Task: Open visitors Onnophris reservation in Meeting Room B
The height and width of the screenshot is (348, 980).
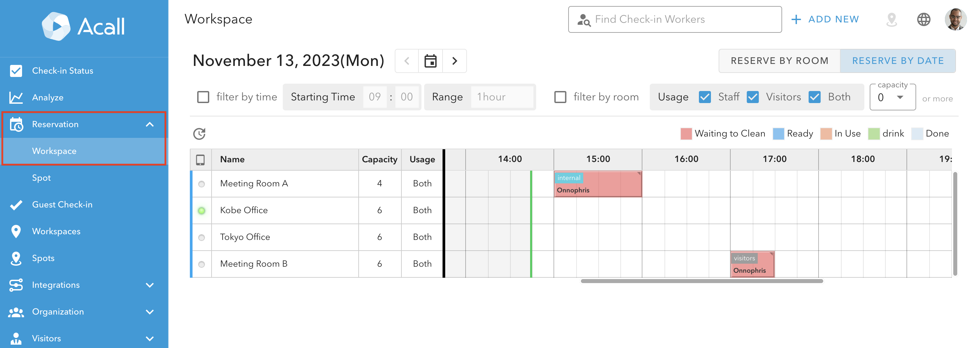Action: (752, 264)
